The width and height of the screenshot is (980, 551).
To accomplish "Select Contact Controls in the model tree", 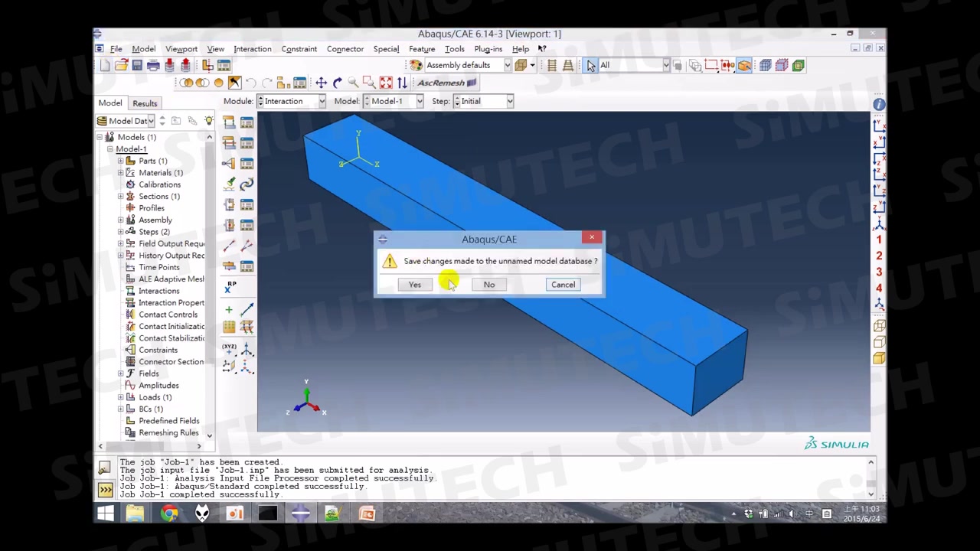I will [168, 315].
